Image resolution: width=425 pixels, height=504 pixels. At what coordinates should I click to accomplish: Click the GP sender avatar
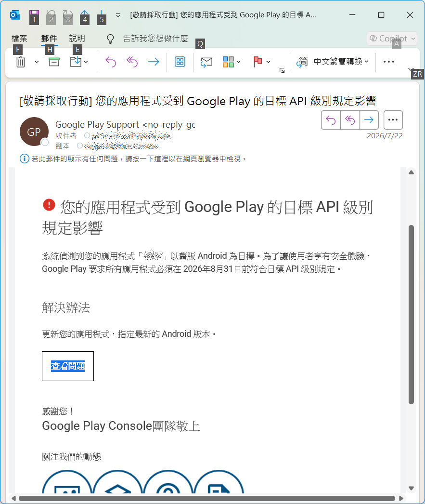[x=34, y=132]
